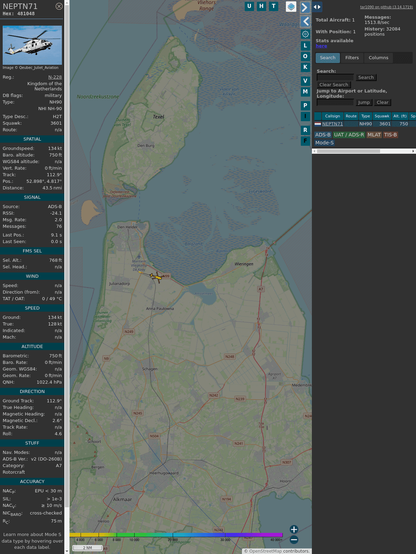416x554 pixels.
Task: Zoom in with the plus icon
Action: coord(294,529)
